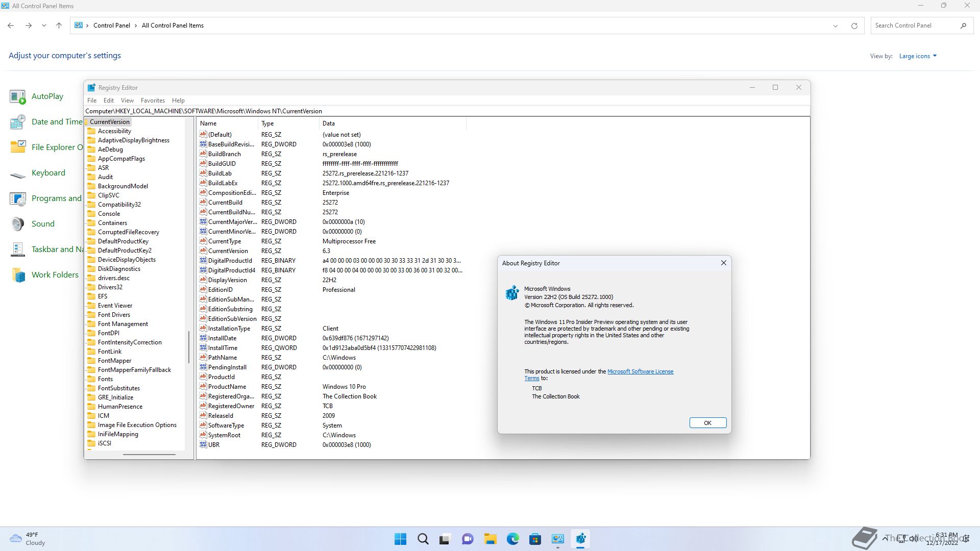Click the Data column header
Screen dimensions: 980x551
pyautogui.click(x=393, y=123)
